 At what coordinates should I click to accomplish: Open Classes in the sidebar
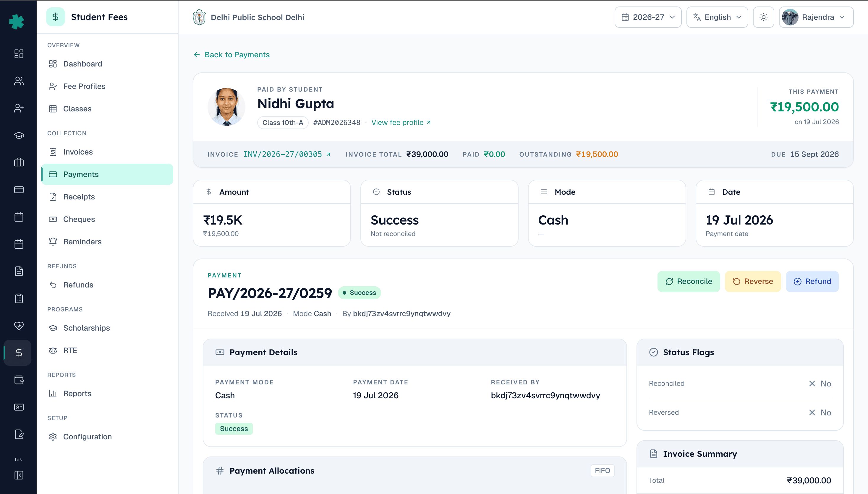(x=107, y=108)
